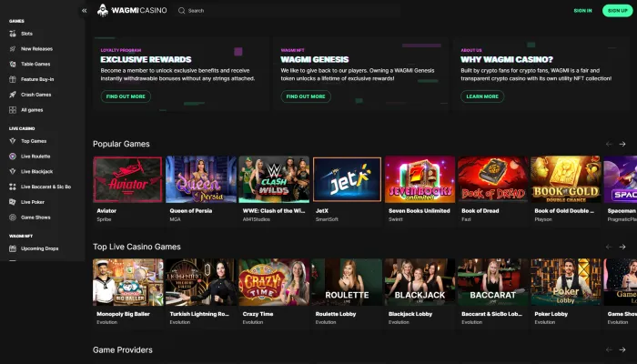Viewport: 637px width, 364px height.
Task: Click the Crash Games rocket icon
Action: coord(13,95)
